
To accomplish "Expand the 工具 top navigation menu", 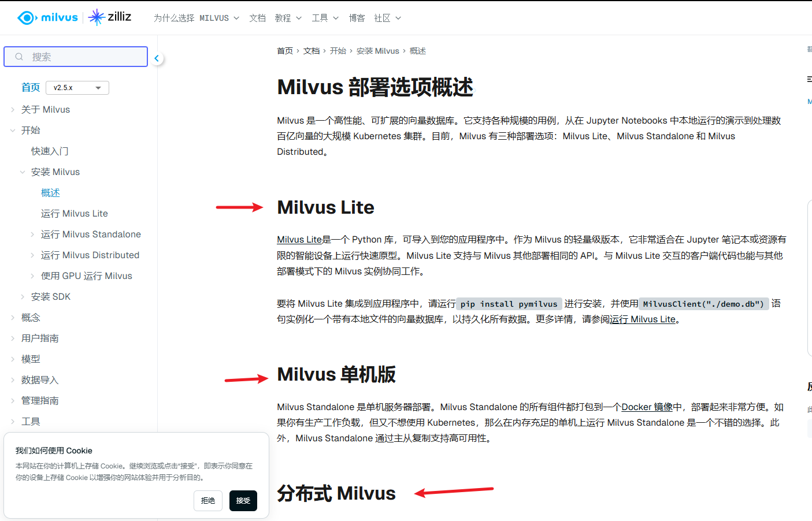I will tap(325, 18).
